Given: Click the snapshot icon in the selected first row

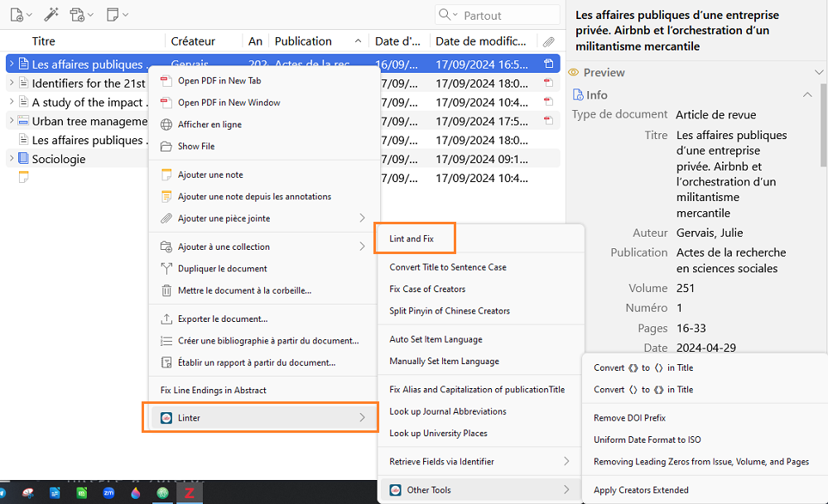Looking at the screenshot, I should click(549, 64).
